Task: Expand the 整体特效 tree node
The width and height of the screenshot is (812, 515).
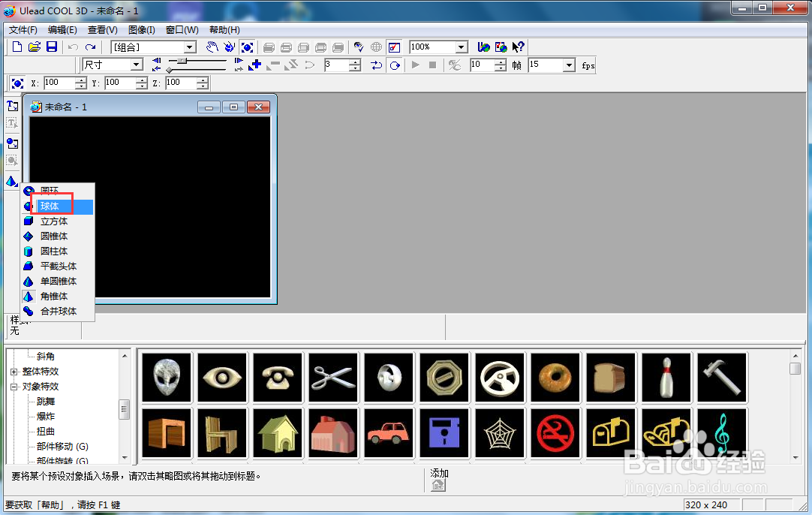Action: click(14, 372)
